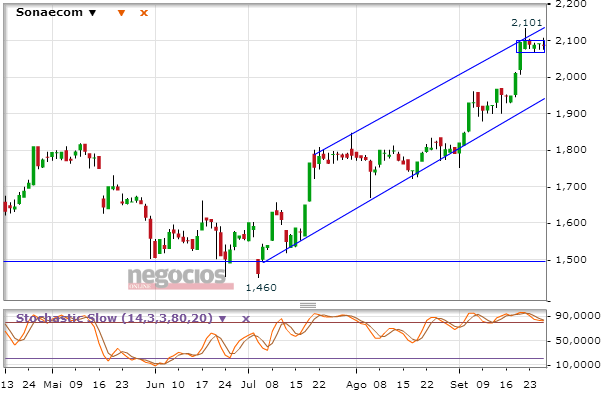610x395 pixels.
Task: Grab the panel divider handle between charts
Action: point(308,305)
